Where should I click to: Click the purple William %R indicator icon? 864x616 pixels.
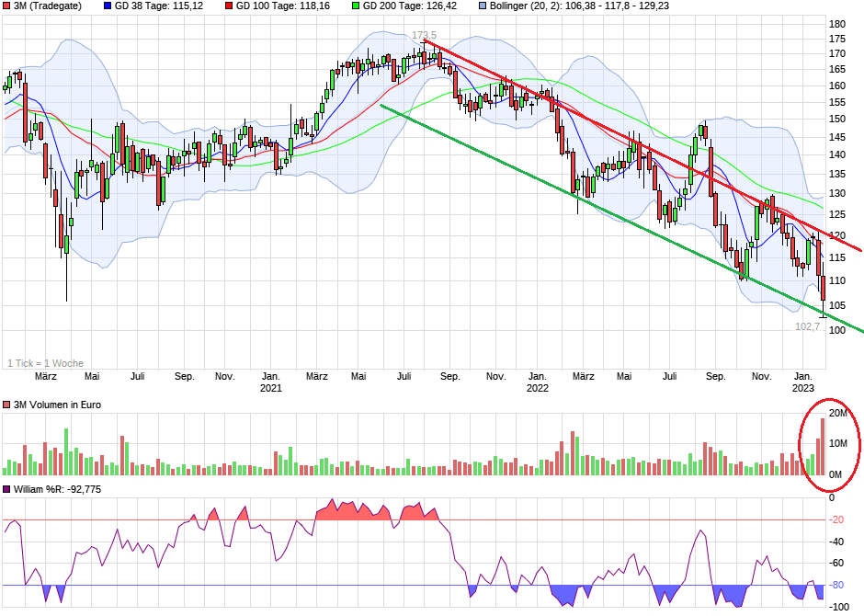[x=7, y=491]
